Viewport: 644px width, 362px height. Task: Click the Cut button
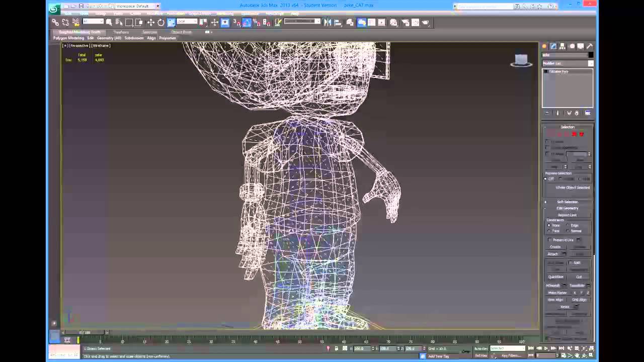[579, 277]
